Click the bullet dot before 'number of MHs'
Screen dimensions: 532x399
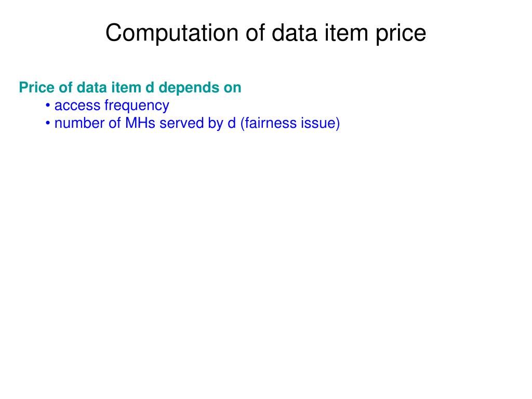point(48,123)
